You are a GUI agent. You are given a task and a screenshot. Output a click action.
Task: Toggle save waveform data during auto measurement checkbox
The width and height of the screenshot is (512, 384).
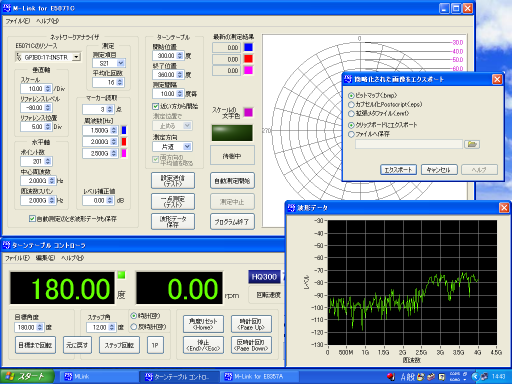(32, 219)
